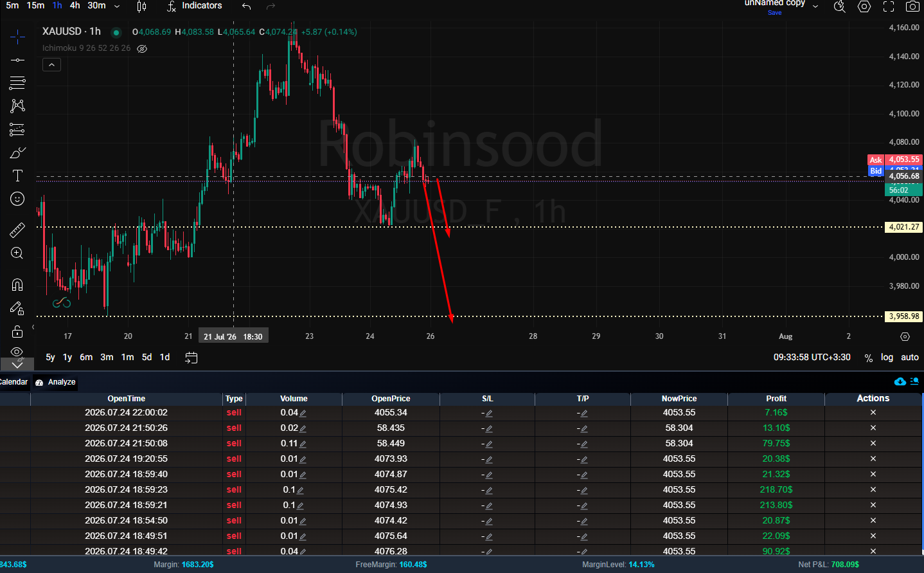Switch to the Analyze tab
The image size is (924, 573).
(56, 382)
